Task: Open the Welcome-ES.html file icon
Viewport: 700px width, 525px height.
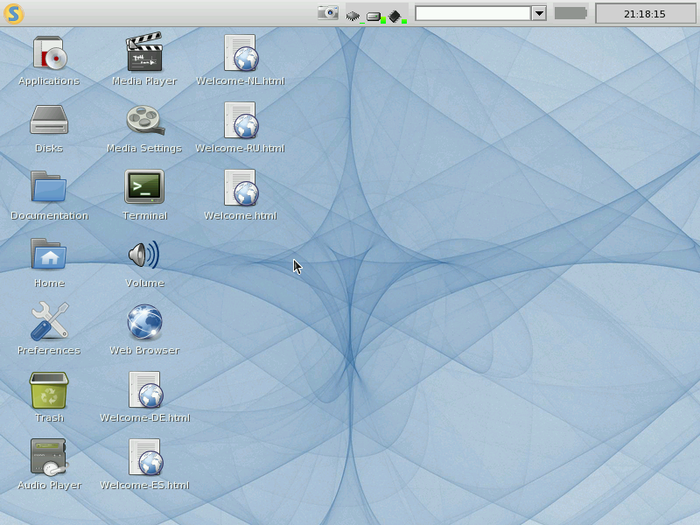Action: point(146,457)
